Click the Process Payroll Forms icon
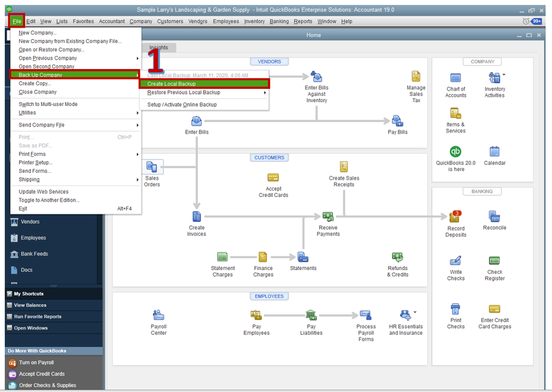Viewport: 552px width, 392px height. tap(365, 315)
